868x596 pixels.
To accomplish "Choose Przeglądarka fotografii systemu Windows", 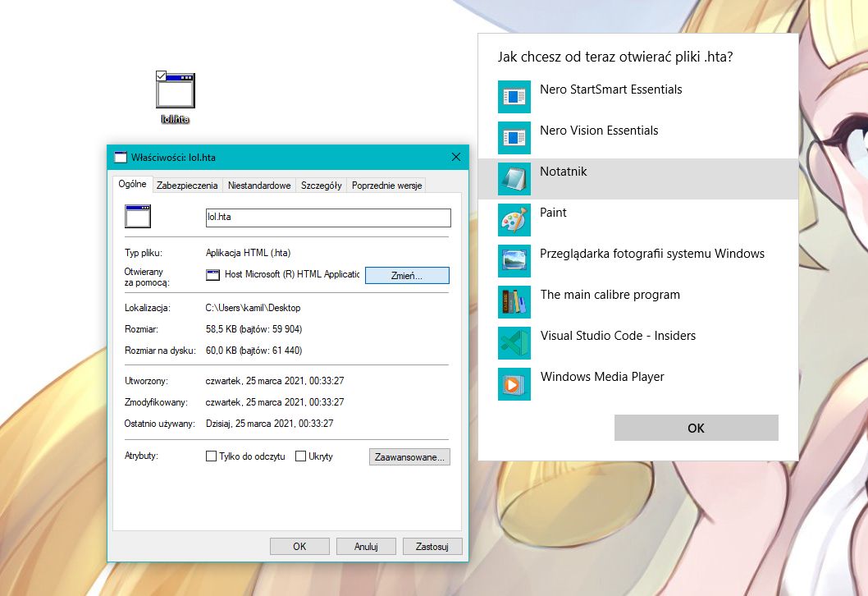I will click(x=637, y=261).
